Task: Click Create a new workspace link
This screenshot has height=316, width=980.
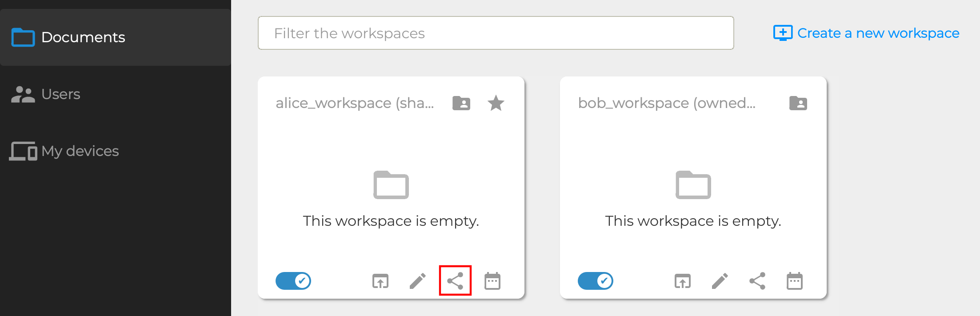Action: [866, 33]
